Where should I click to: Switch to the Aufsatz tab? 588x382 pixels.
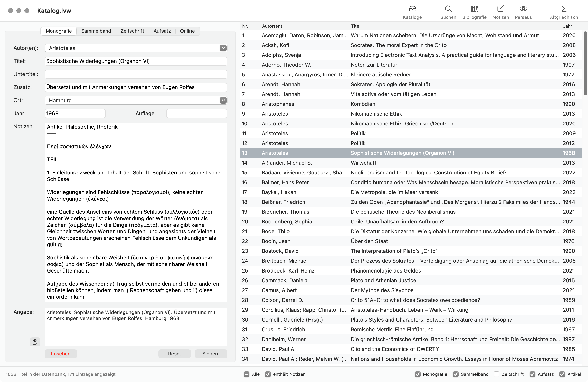pos(162,31)
